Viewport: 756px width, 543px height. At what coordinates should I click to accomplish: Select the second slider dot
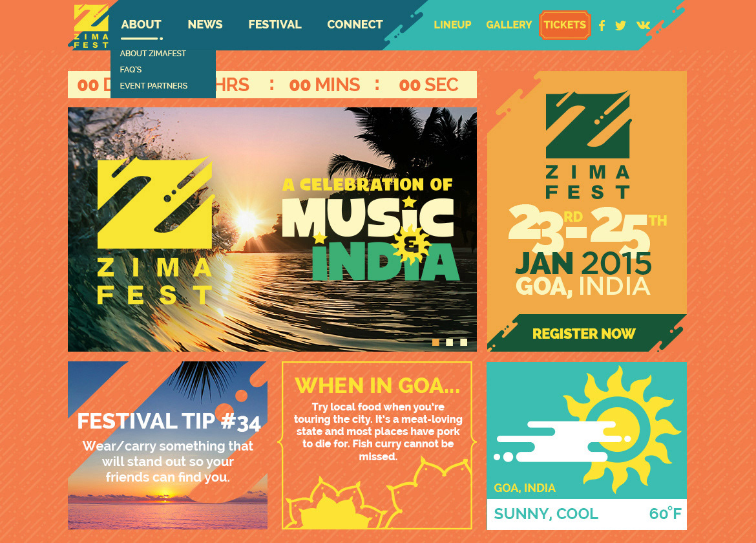[449, 342]
